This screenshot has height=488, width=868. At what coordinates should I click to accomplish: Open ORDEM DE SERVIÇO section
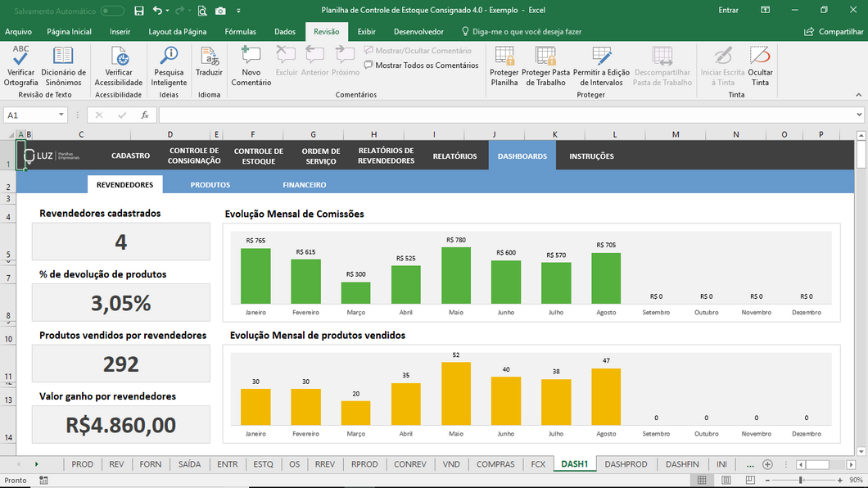(321, 156)
